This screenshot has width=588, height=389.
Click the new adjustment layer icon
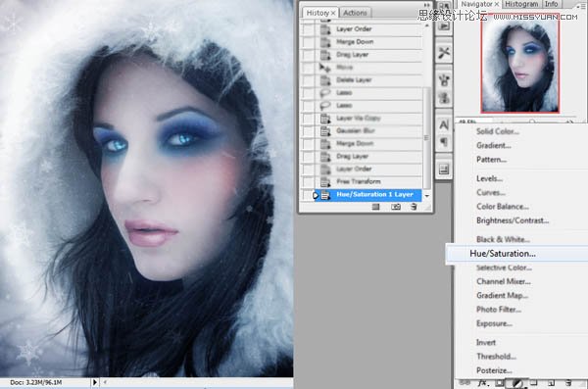(516, 383)
